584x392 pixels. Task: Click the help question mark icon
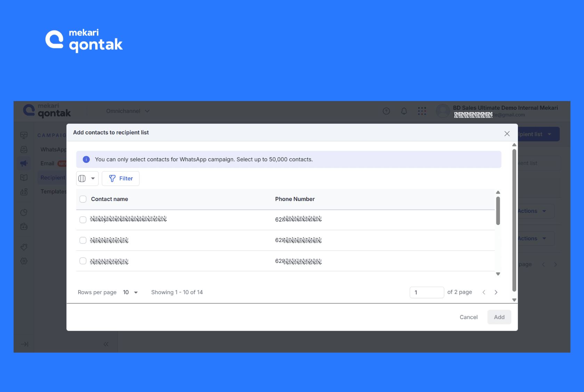386,111
